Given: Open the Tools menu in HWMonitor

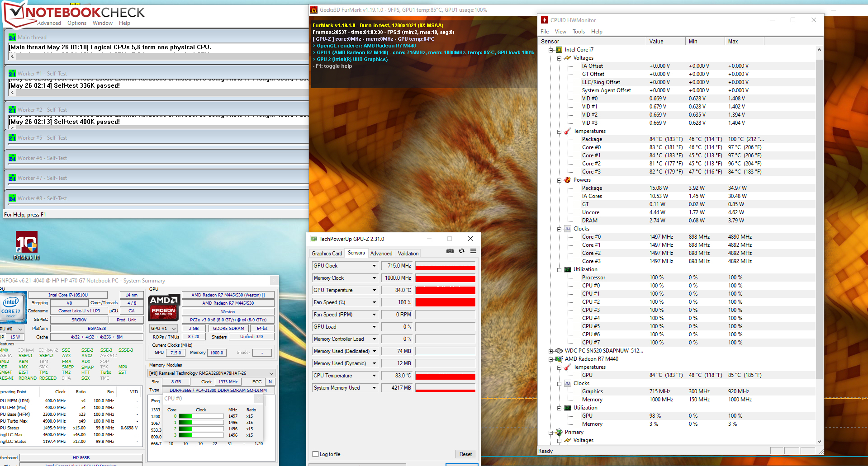Looking at the screenshot, I should 579,32.
